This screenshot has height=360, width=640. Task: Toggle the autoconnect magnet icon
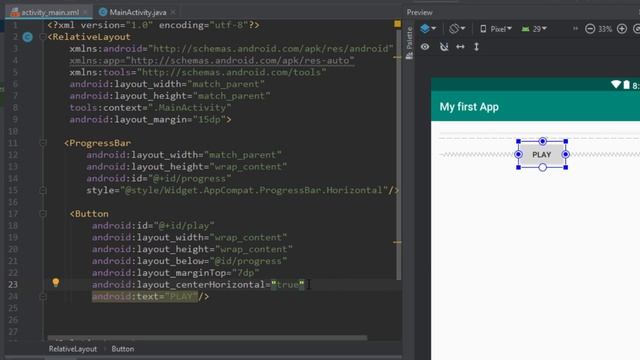tap(444, 47)
